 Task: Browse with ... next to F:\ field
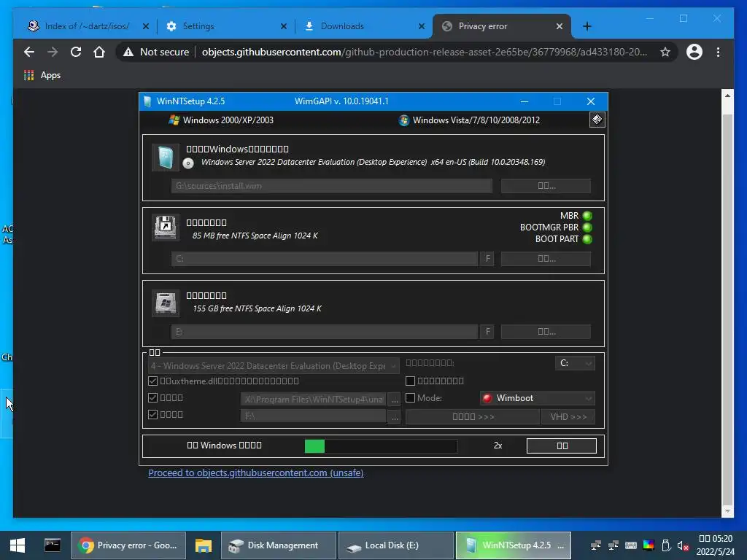[x=395, y=416]
